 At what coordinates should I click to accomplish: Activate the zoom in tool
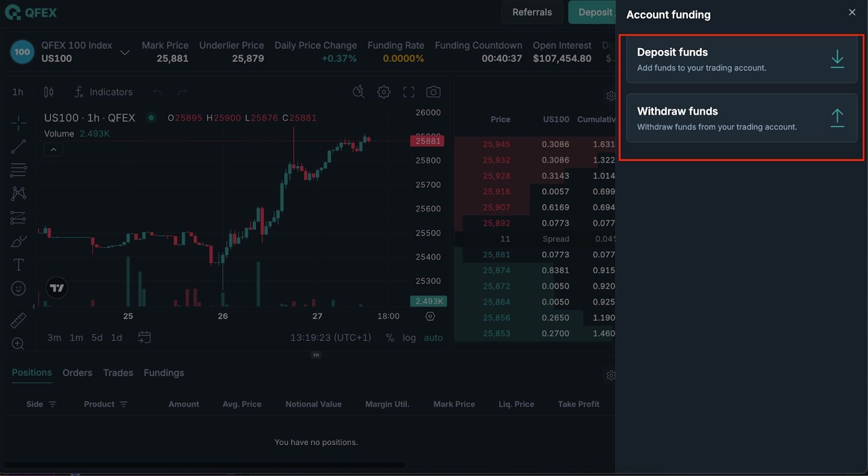click(x=18, y=344)
